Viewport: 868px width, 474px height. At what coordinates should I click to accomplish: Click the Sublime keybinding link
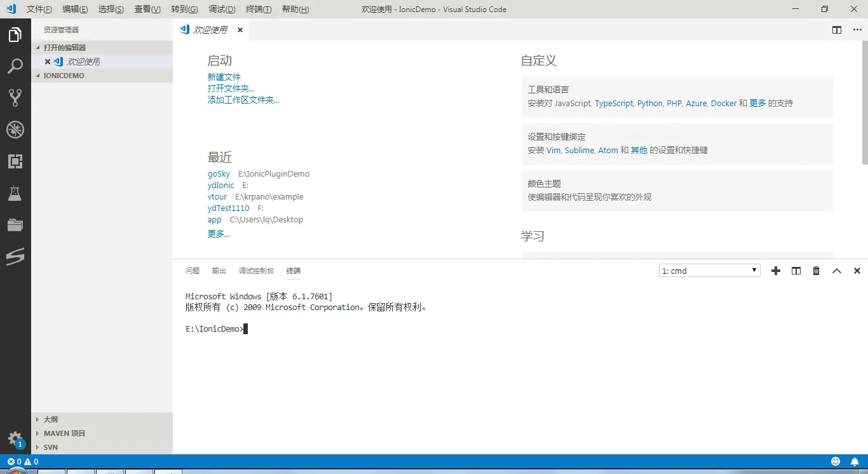579,151
